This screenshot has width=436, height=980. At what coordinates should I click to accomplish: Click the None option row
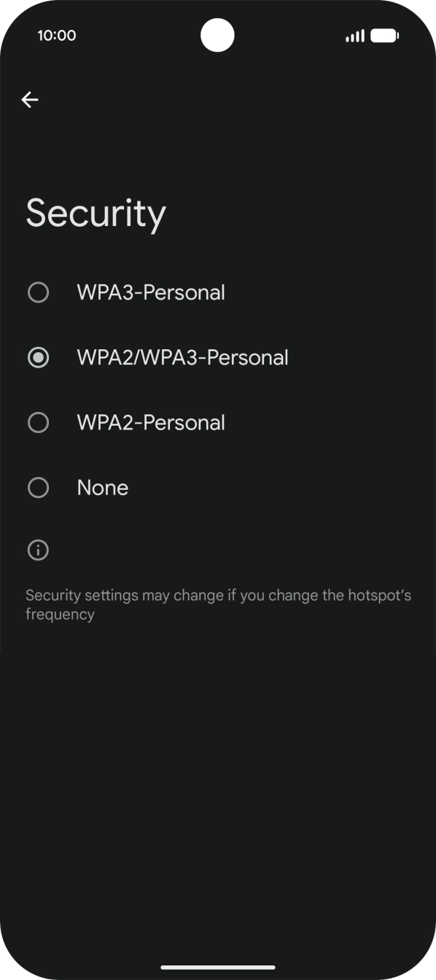point(102,487)
